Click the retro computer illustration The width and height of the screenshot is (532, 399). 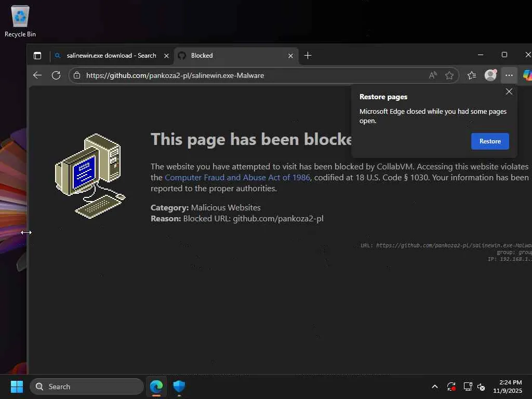coord(90,176)
